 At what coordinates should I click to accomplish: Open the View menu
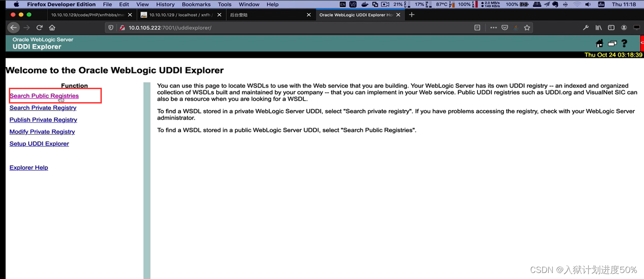click(143, 4)
